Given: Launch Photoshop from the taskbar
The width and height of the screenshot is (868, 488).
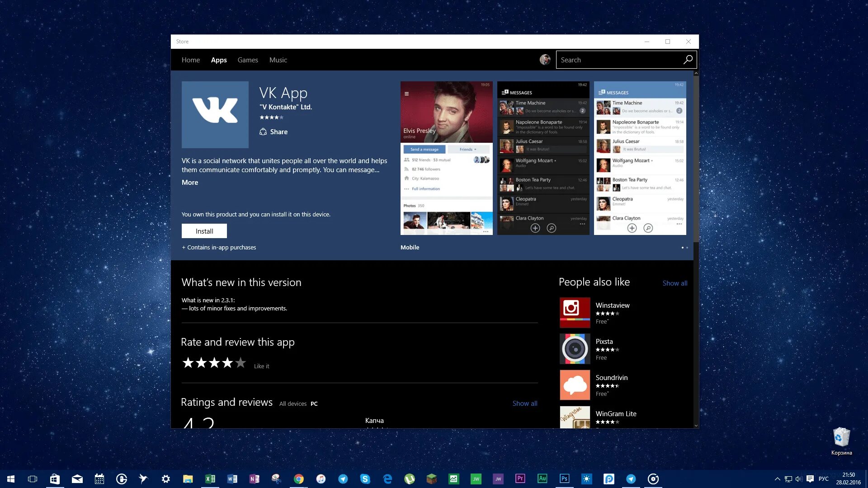Looking at the screenshot, I should pyautogui.click(x=565, y=479).
